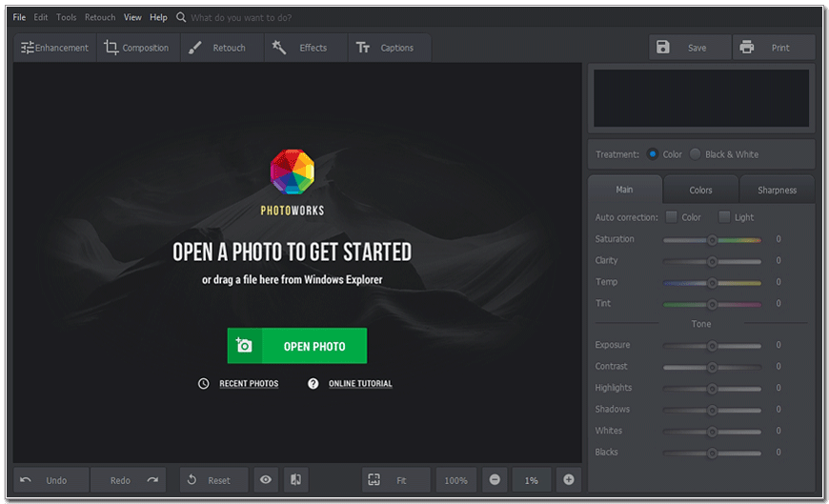
Task: Click the clock icon beside Recent Photos
Action: click(x=204, y=383)
